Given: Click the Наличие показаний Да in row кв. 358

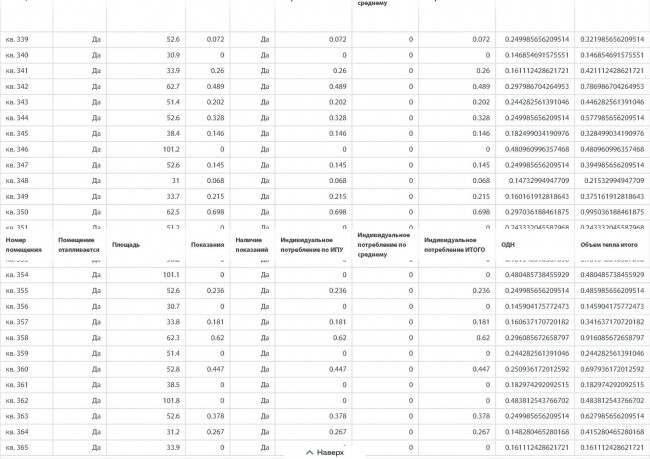Looking at the screenshot, I should pyautogui.click(x=265, y=338).
